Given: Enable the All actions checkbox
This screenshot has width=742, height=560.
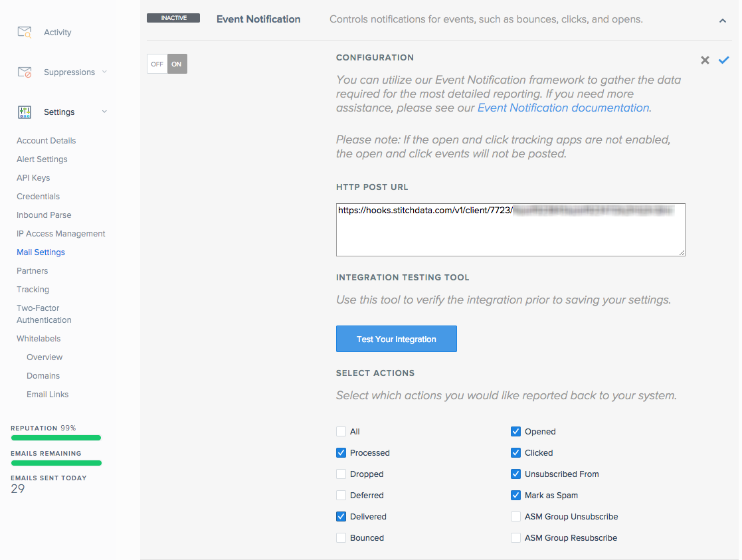Looking at the screenshot, I should 341,431.
